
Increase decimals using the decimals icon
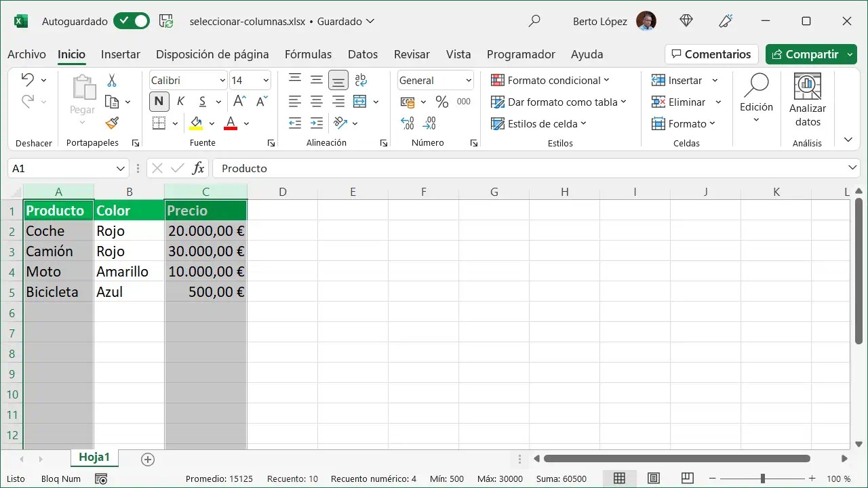(407, 123)
